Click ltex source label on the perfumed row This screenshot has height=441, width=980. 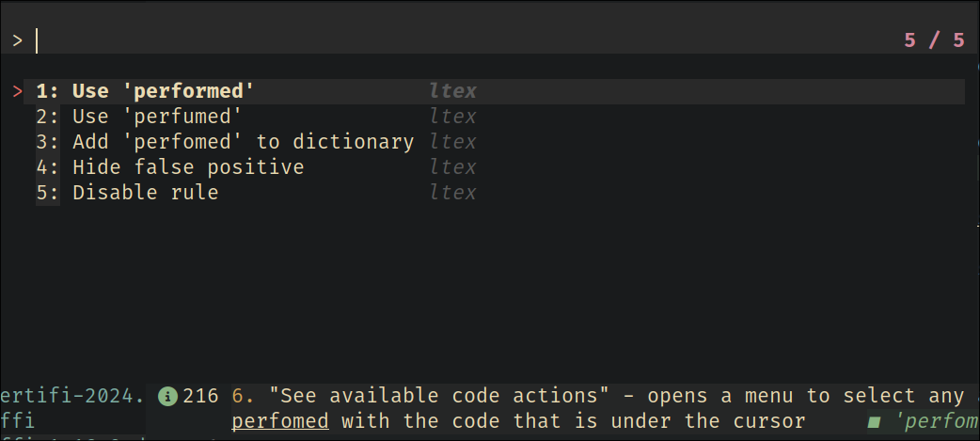(x=453, y=117)
